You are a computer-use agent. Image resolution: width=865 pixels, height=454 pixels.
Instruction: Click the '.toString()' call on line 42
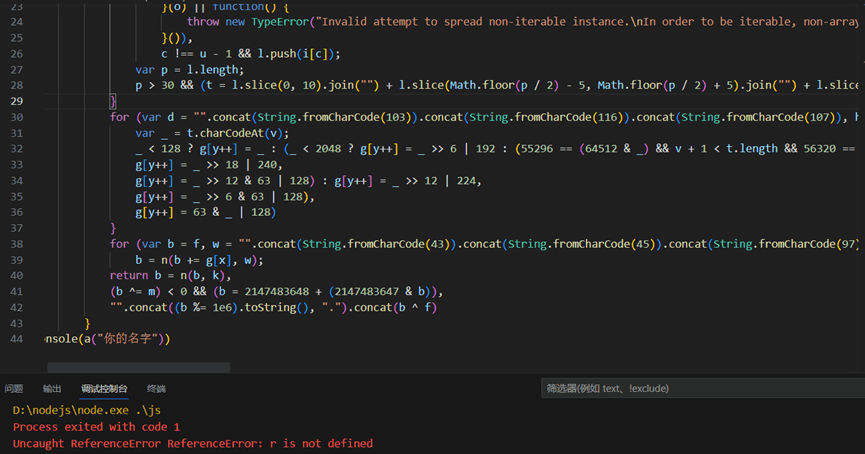[x=274, y=307]
